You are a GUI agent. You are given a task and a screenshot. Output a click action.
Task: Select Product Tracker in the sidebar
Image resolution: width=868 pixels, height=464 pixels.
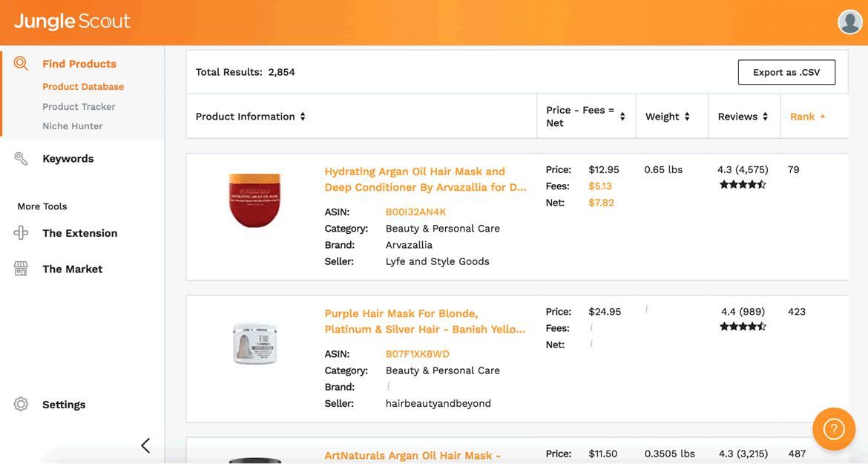(x=79, y=106)
